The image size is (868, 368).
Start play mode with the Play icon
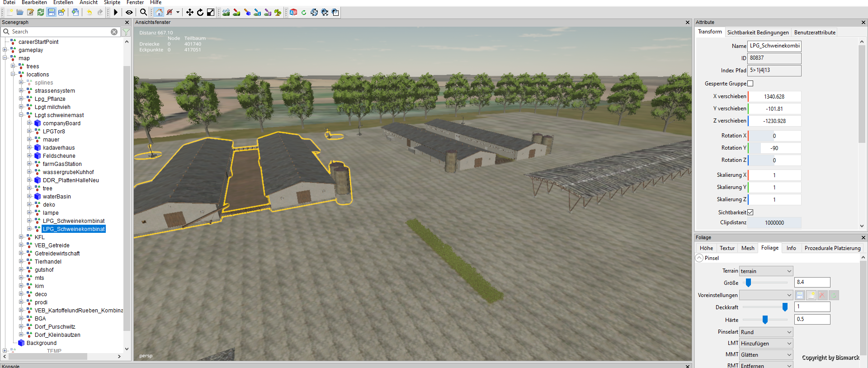click(x=116, y=12)
